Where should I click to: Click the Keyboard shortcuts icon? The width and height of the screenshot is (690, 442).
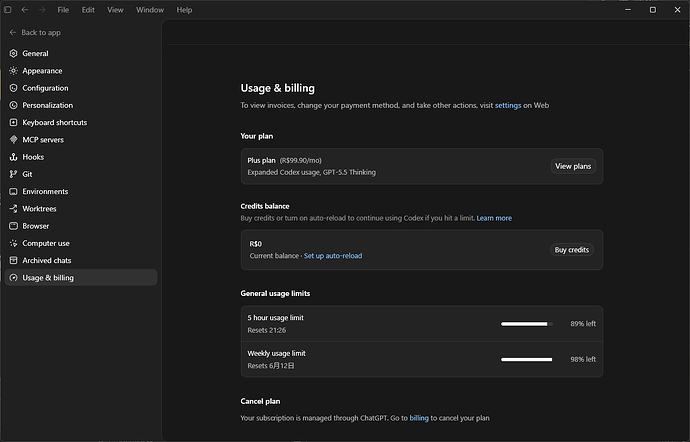[x=14, y=122]
